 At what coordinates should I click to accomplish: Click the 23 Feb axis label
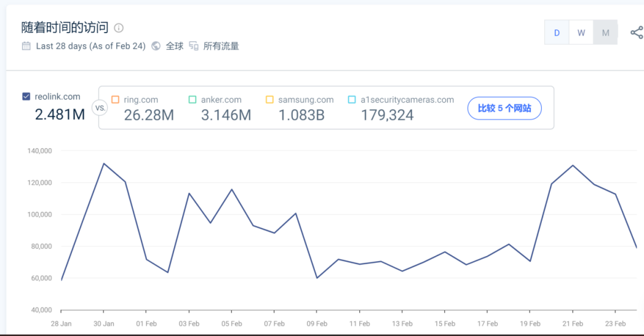click(615, 324)
